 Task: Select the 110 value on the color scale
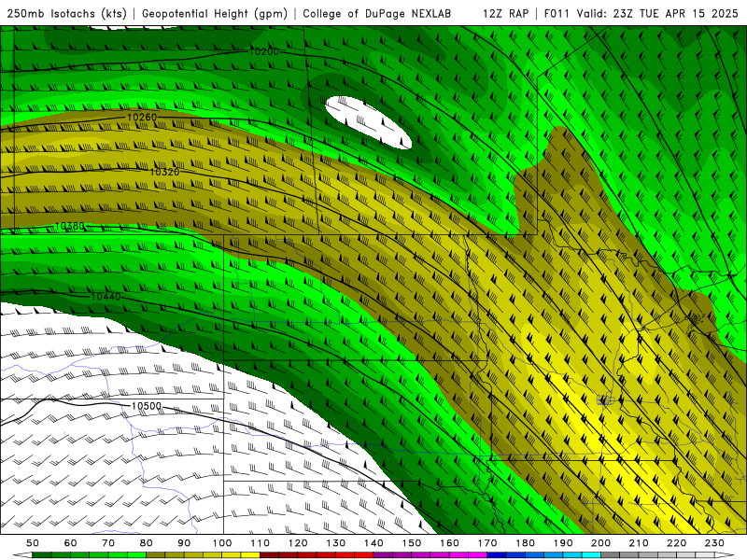pyautogui.click(x=260, y=543)
